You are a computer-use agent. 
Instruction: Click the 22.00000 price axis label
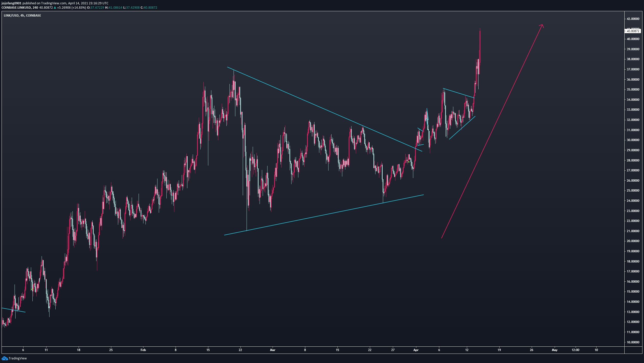633,221
